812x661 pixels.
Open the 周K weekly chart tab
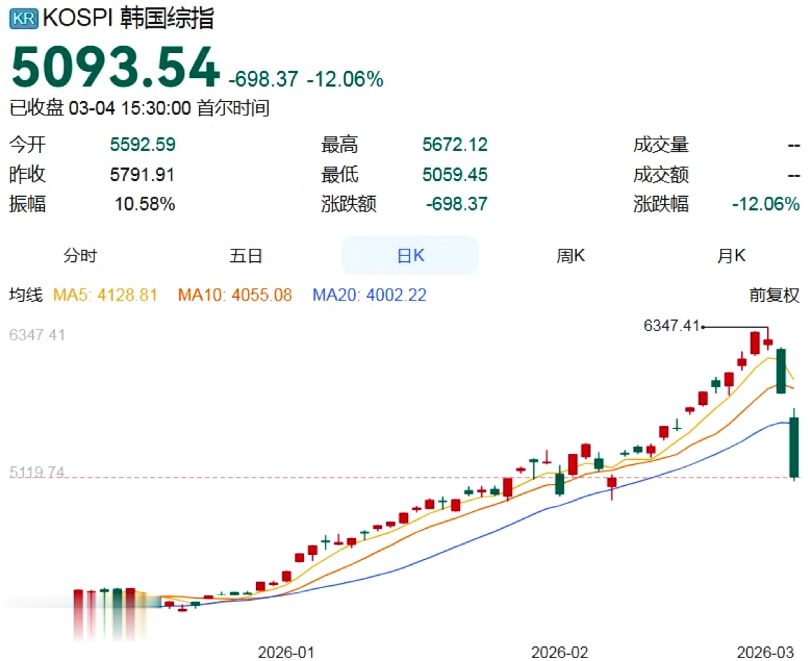click(570, 255)
